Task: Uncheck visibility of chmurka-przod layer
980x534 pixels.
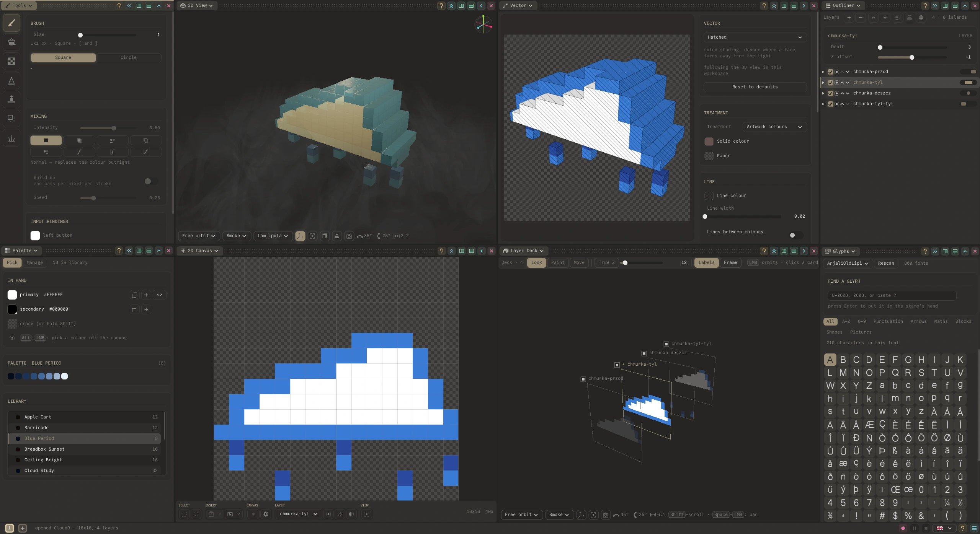Action: pos(830,72)
